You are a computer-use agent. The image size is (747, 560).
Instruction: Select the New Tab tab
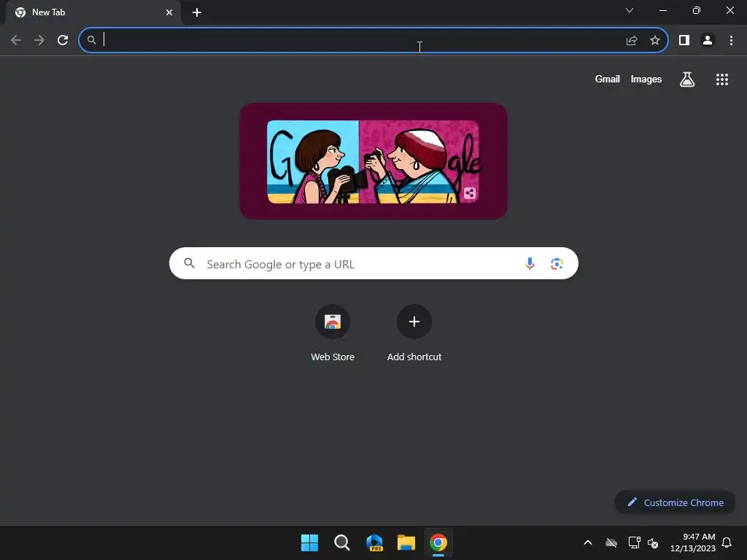(x=93, y=12)
